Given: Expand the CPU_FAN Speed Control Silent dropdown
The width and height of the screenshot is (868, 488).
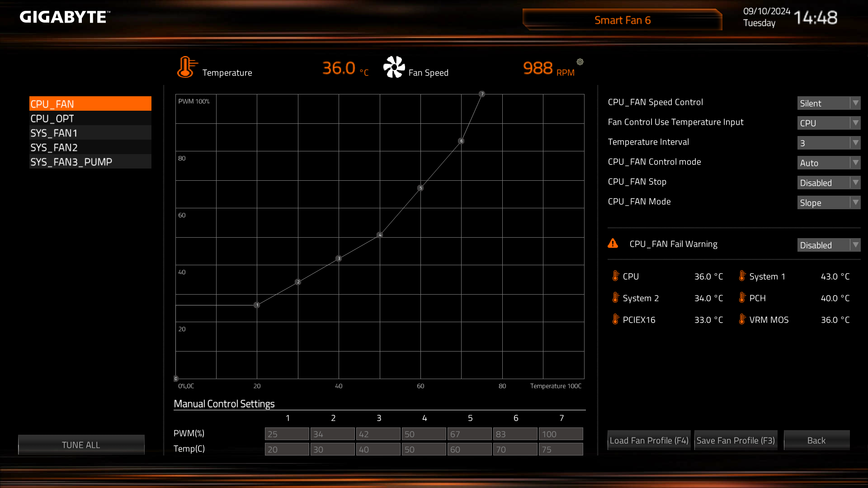Looking at the screenshot, I should 828,103.
